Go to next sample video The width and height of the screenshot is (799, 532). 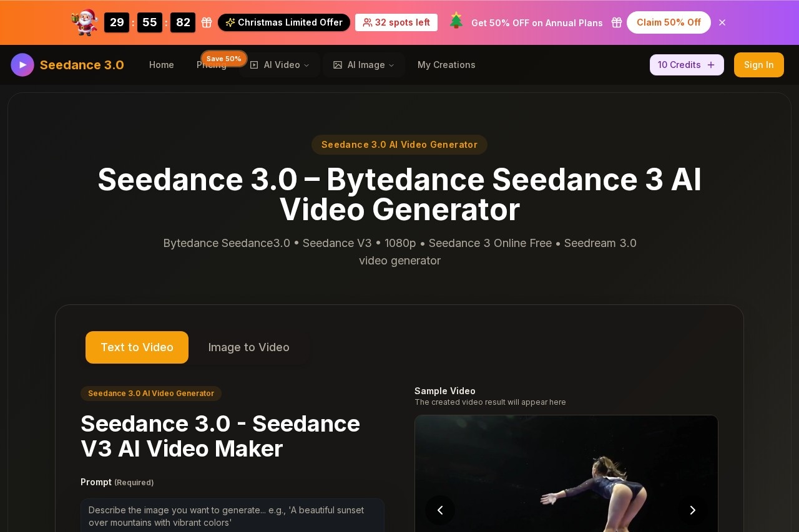(x=692, y=510)
